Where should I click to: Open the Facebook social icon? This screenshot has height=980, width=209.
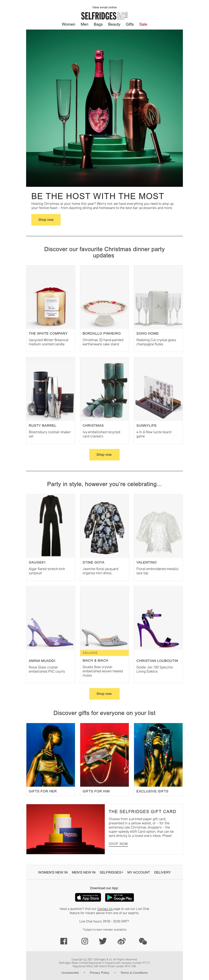pos(64,941)
